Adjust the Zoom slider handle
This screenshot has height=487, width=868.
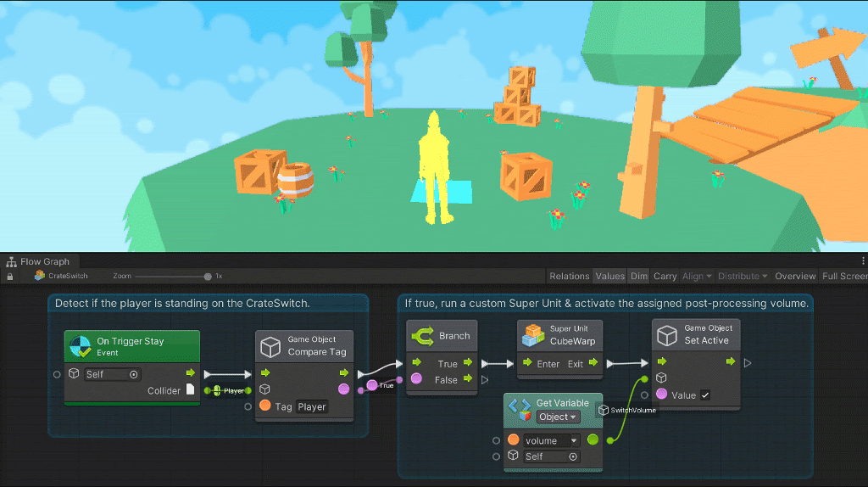208,277
